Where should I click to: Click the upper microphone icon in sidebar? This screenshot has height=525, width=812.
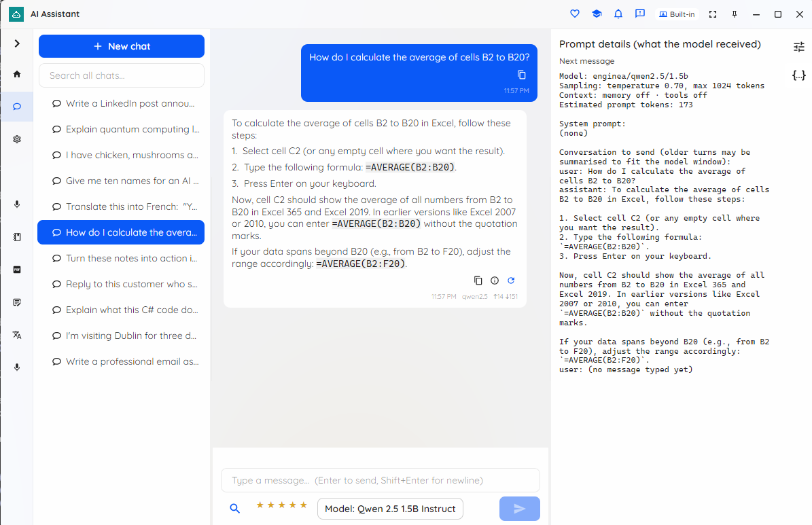(x=17, y=204)
